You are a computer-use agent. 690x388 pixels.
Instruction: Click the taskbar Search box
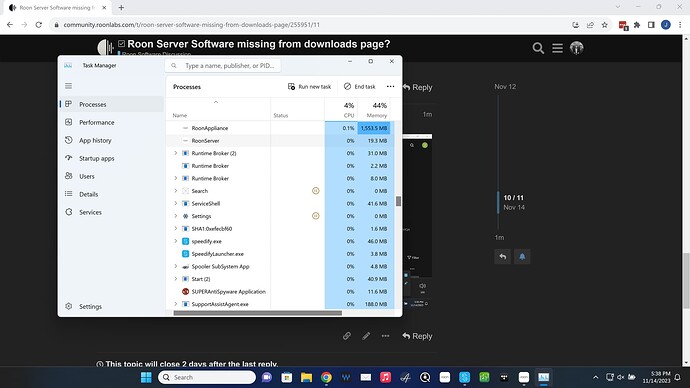point(207,377)
